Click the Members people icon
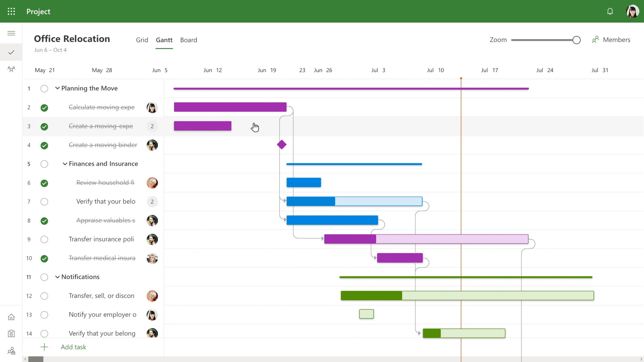This screenshot has height=362, width=644. tap(595, 40)
